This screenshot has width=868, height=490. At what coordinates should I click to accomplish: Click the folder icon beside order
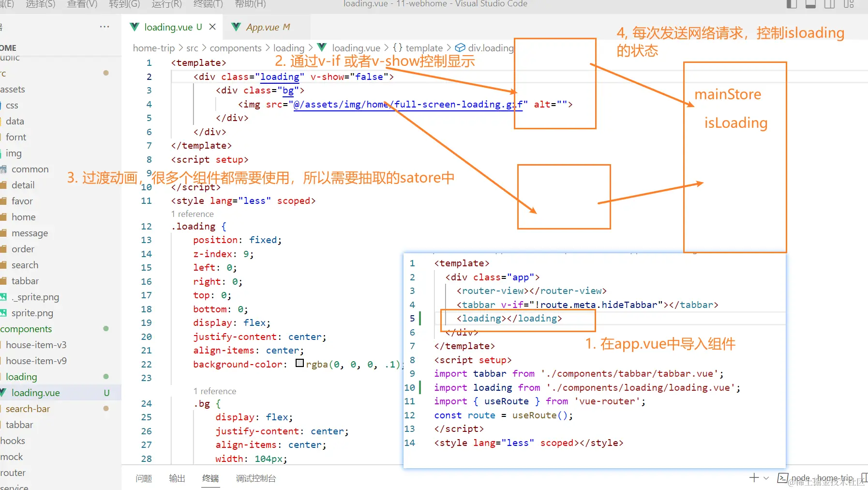click(x=3, y=249)
